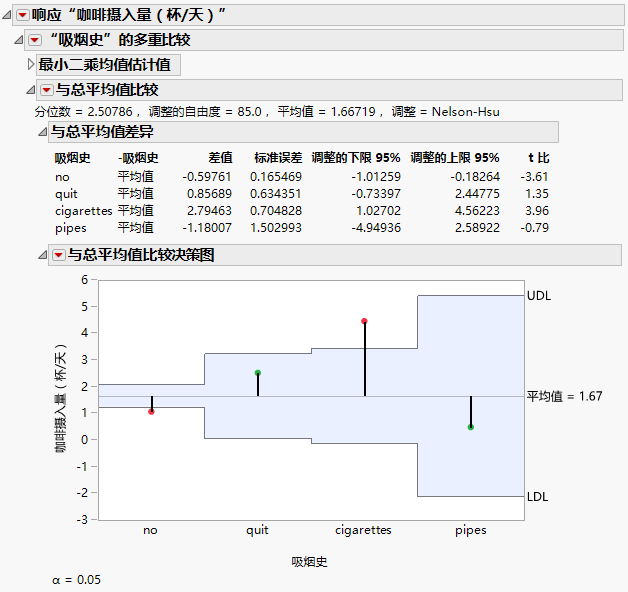Collapse the 与总平均值比较决策图 section
Image resolution: width=628 pixels, height=592 pixels.
42,255
